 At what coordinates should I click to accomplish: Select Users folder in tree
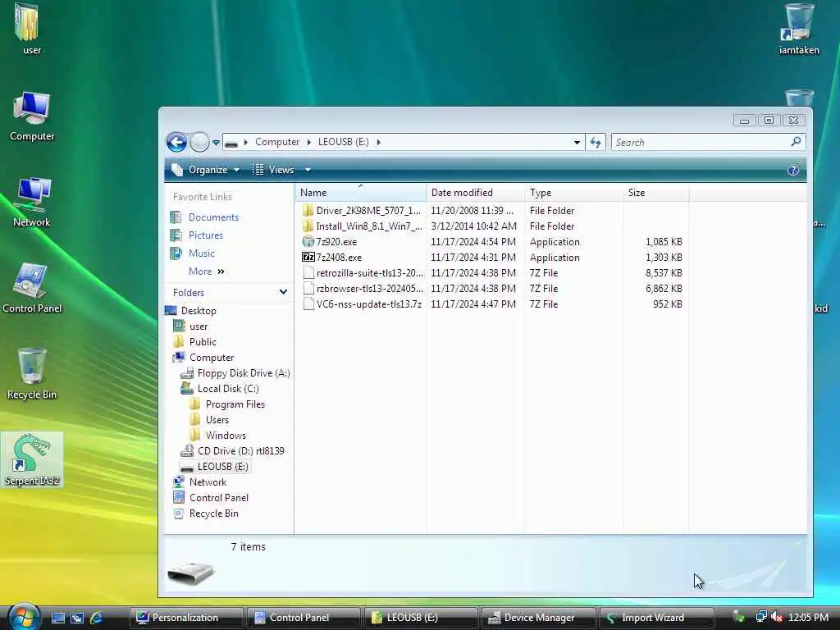point(217,419)
